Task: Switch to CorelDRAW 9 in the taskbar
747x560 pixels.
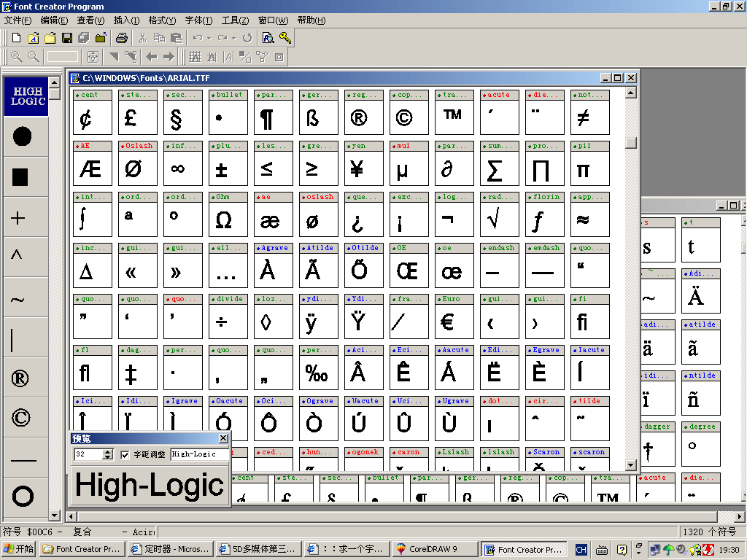Action: coord(434,549)
